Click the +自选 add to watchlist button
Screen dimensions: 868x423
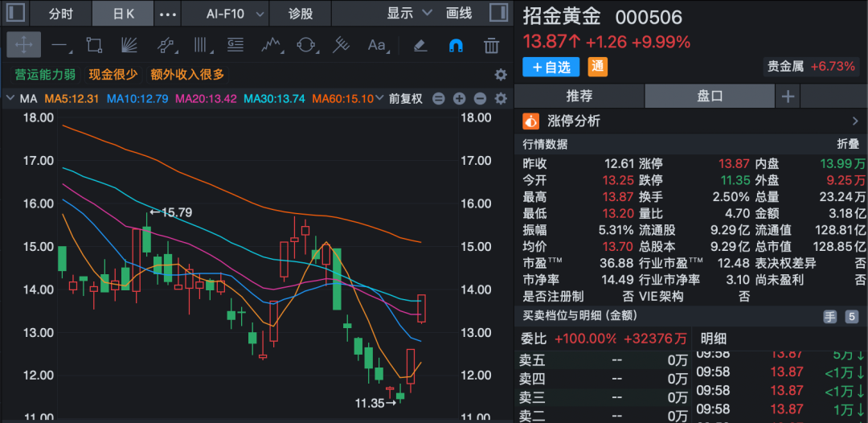[x=551, y=68]
